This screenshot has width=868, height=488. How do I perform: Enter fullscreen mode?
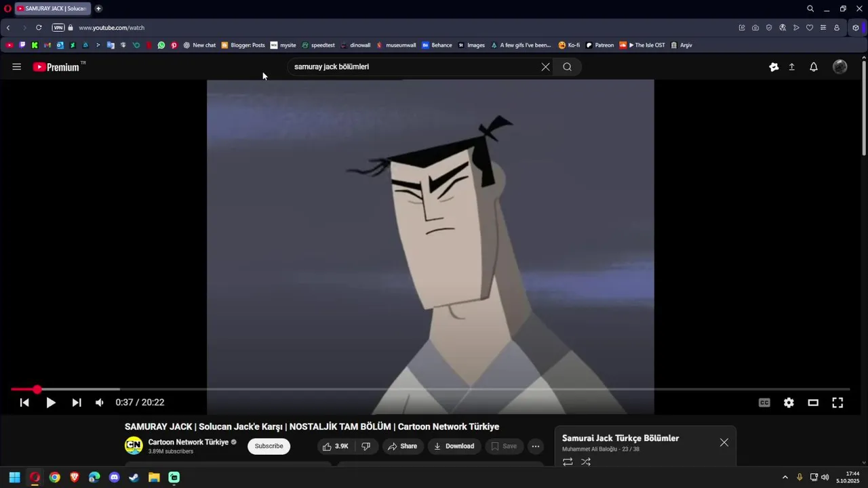[837, 403]
